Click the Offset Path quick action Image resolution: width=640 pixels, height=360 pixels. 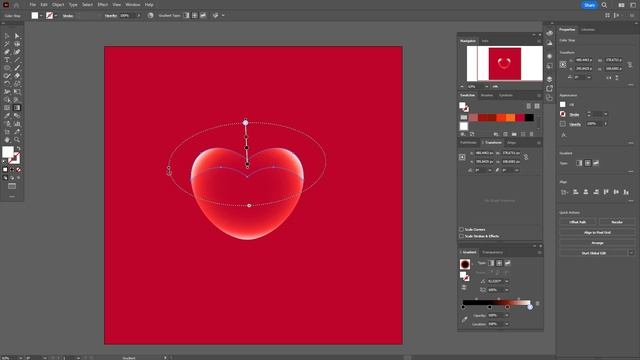[578, 222]
